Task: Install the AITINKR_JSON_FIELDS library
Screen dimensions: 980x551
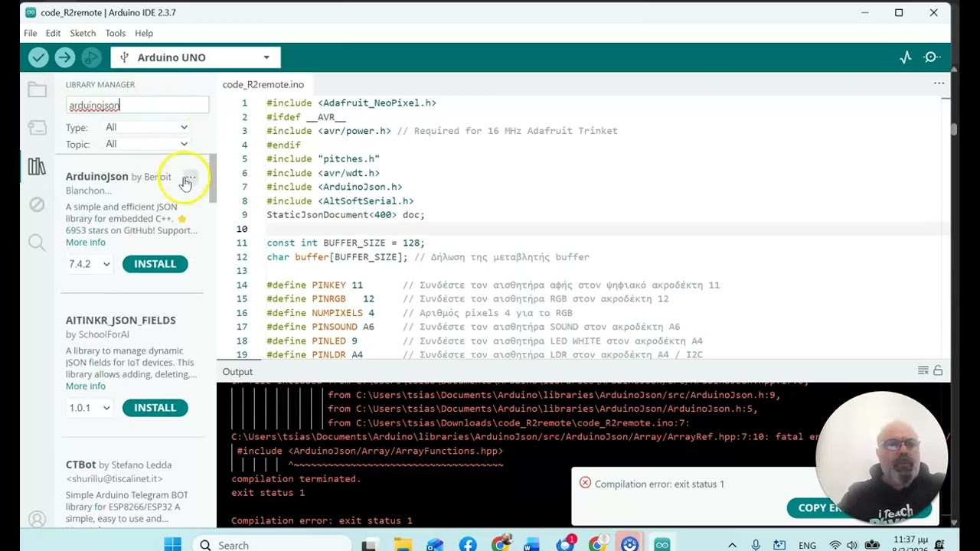Action: pos(155,408)
